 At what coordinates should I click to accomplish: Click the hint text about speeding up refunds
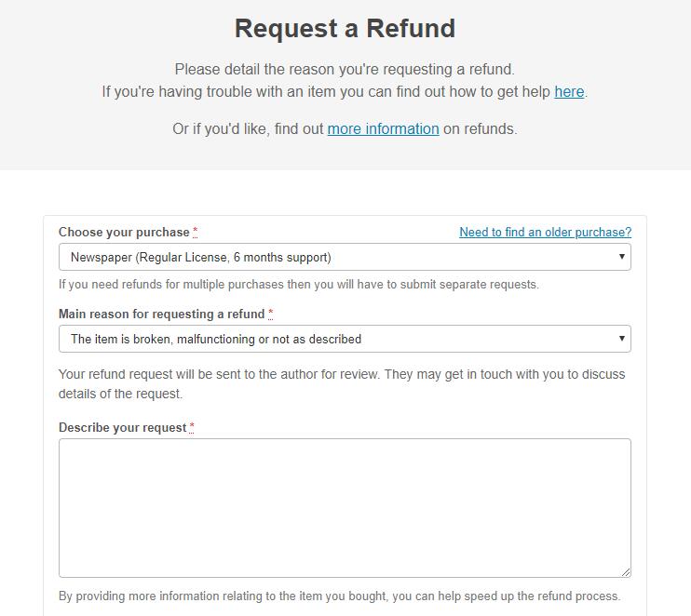pos(339,596)
